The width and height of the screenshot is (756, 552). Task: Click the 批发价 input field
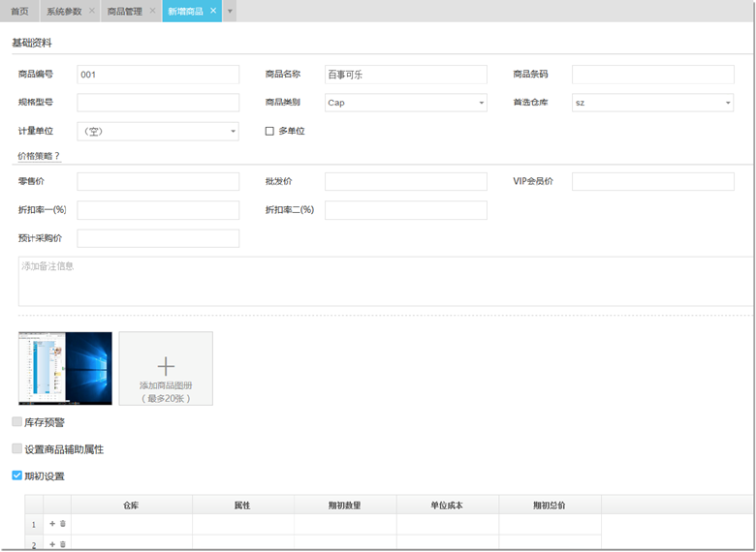tap(406, 182)
